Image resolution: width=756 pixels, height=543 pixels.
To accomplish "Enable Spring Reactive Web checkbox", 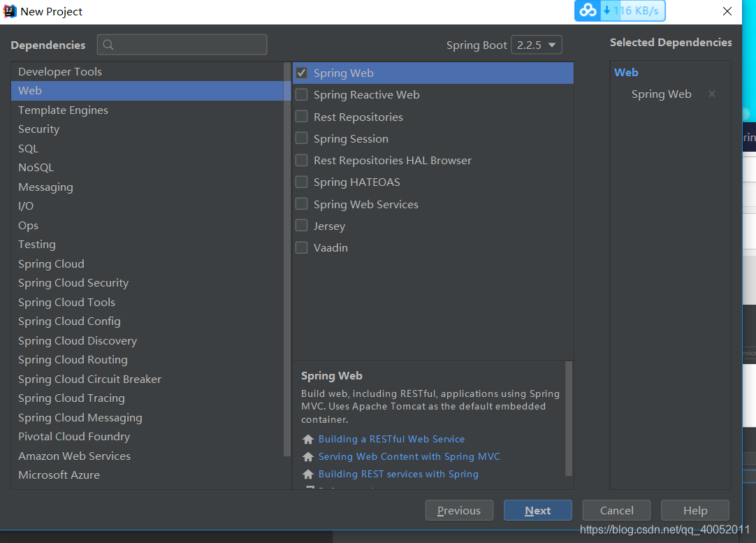I will point(301,94).
